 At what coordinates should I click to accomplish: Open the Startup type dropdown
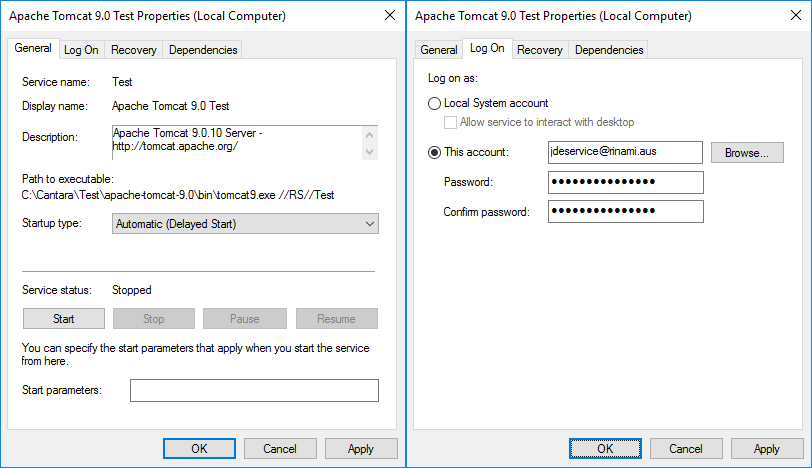click(245, 224)
